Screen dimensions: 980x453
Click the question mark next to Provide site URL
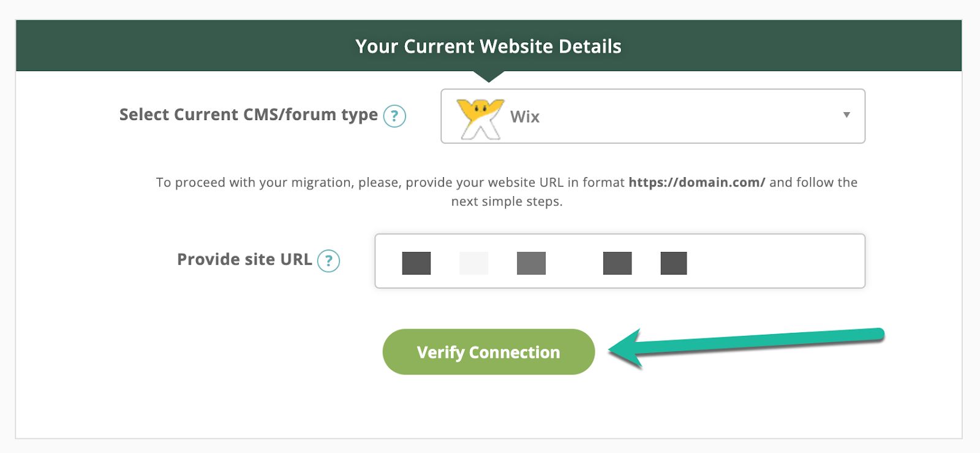pyautogui.click(x=329, y=261)
